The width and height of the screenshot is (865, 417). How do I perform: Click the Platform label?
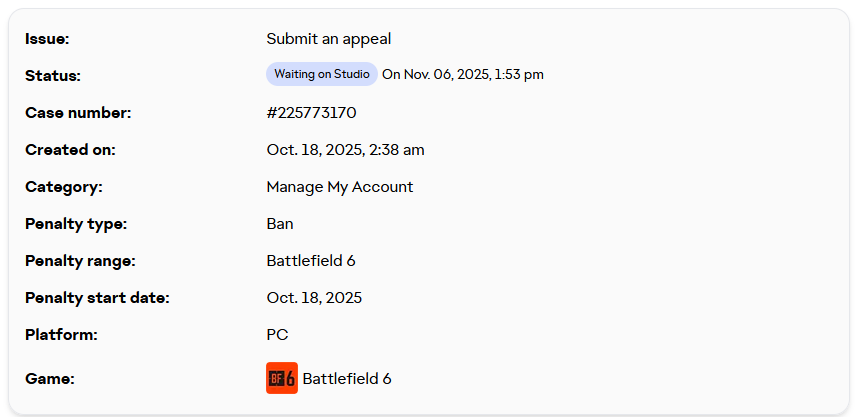61,335
